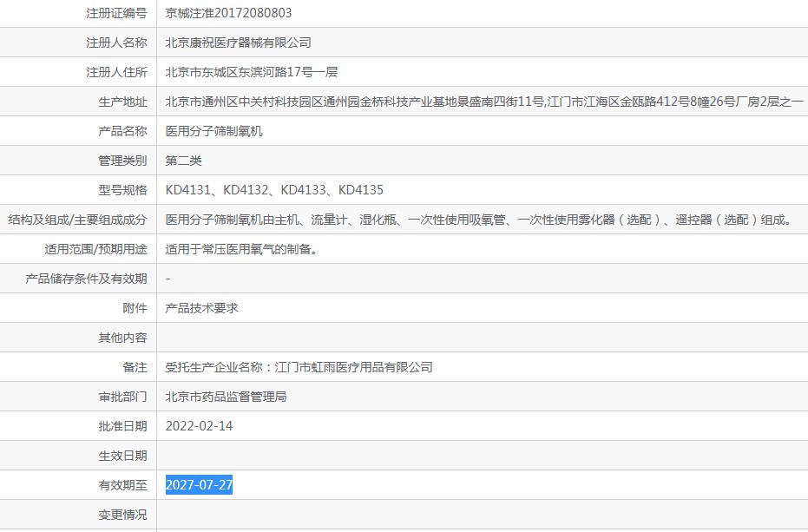Image resolution: width=808 pixels, height=532 pixels.
Task: Click the 生效日期 label
Action: pyautogui.click(x=122, y=456)
